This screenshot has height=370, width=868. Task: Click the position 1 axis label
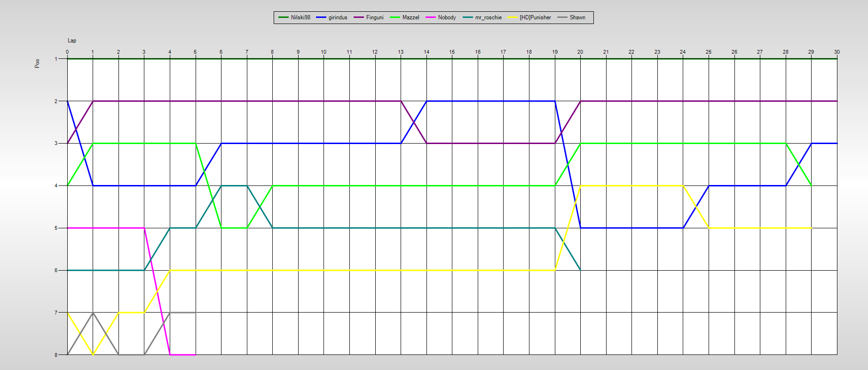click(56, 59)
